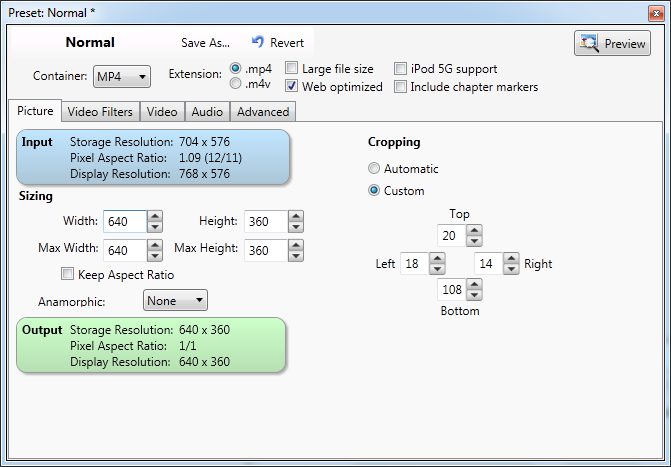This screenshot has width=671, height=467.
Task: Uncheck the Web optimized option
Action: tap(291, 86)
